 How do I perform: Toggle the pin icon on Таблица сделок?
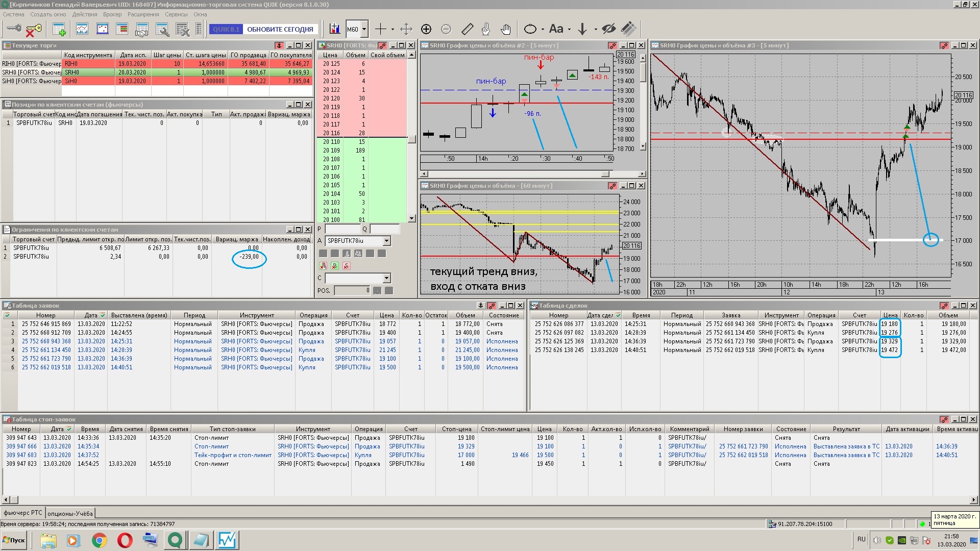944,306
